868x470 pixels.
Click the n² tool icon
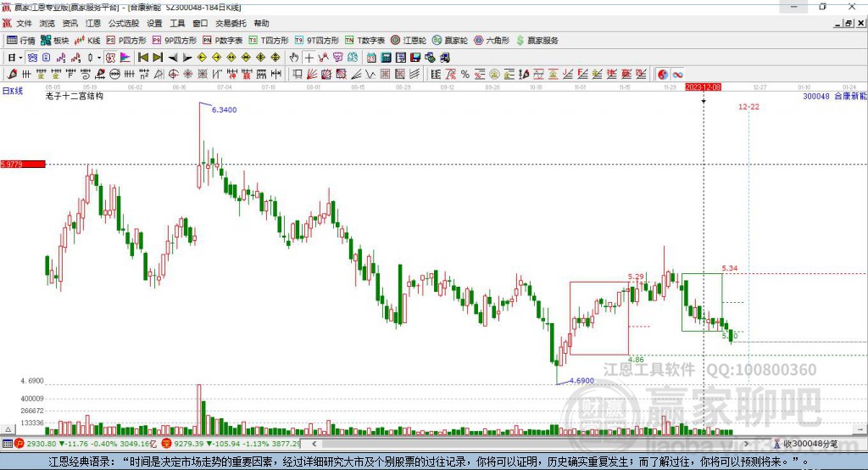tap(144, 75)
